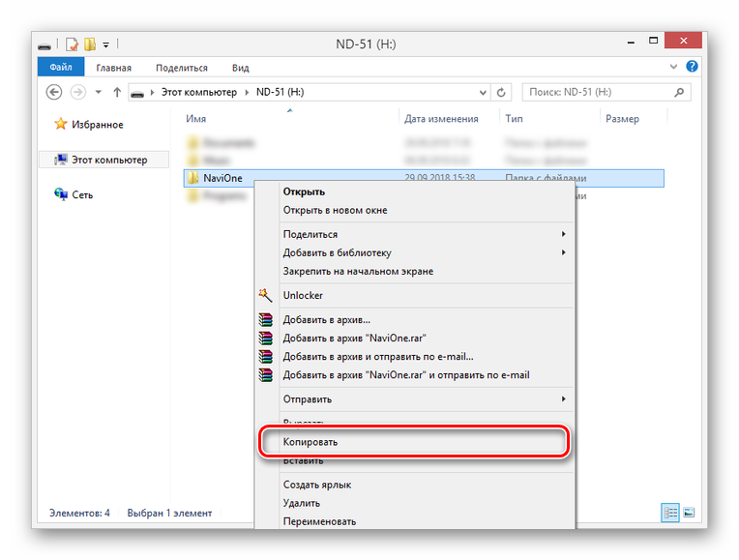
Task: Click the Refresh icon in the address bar
Action: point(501,93)
